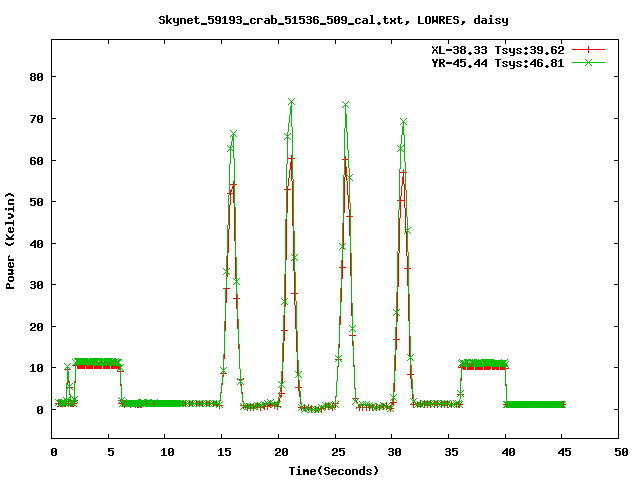This screenshot has height=480, width=640.
Task: Click y-axis tick label 10
Action: 36,368
